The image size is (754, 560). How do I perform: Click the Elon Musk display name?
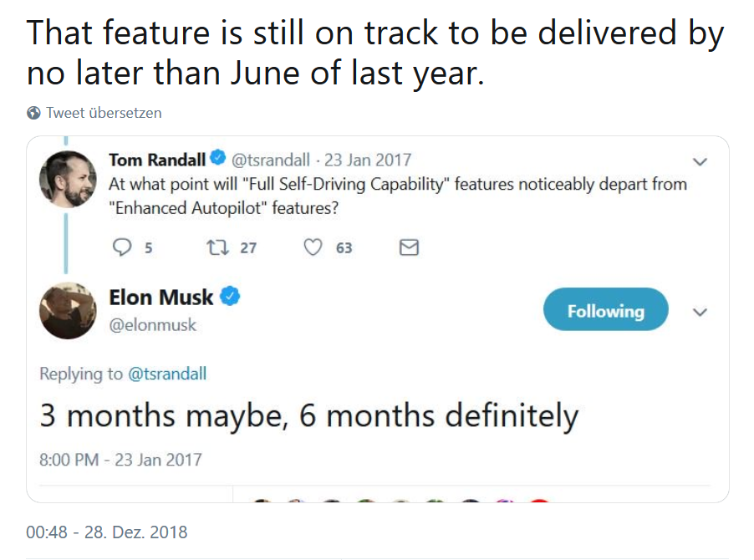click(161, 297)
